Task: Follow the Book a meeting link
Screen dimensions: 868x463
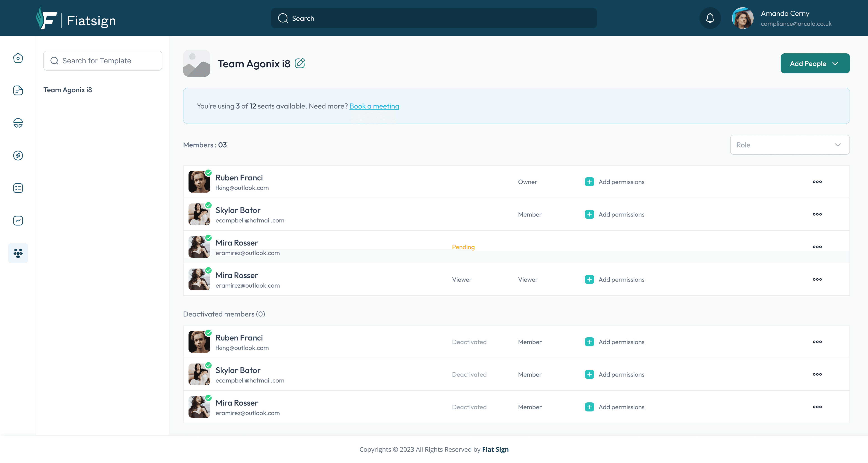Action: [x=374, y=106]
